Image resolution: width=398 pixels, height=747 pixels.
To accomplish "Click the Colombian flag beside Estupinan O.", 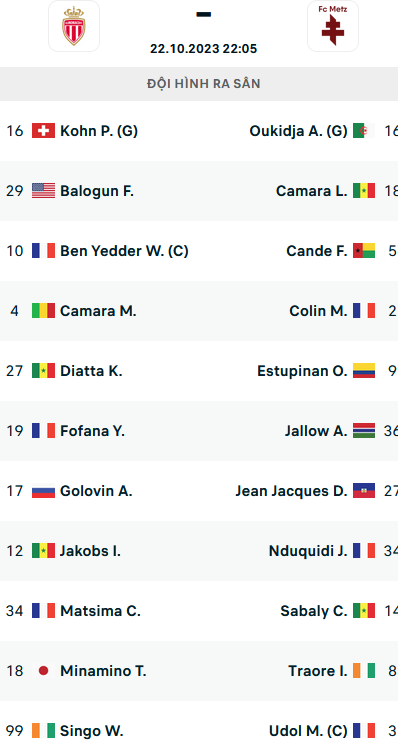I will click(x=364, y=371).
